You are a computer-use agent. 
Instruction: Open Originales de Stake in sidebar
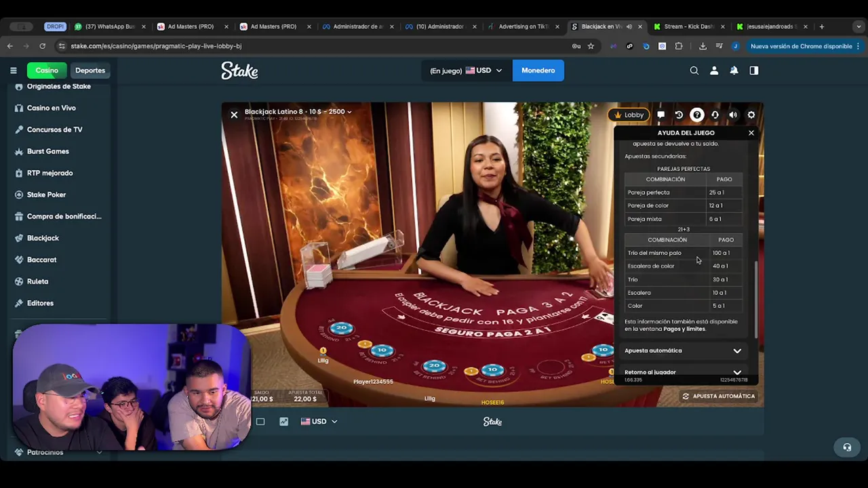tap(58, 86)
